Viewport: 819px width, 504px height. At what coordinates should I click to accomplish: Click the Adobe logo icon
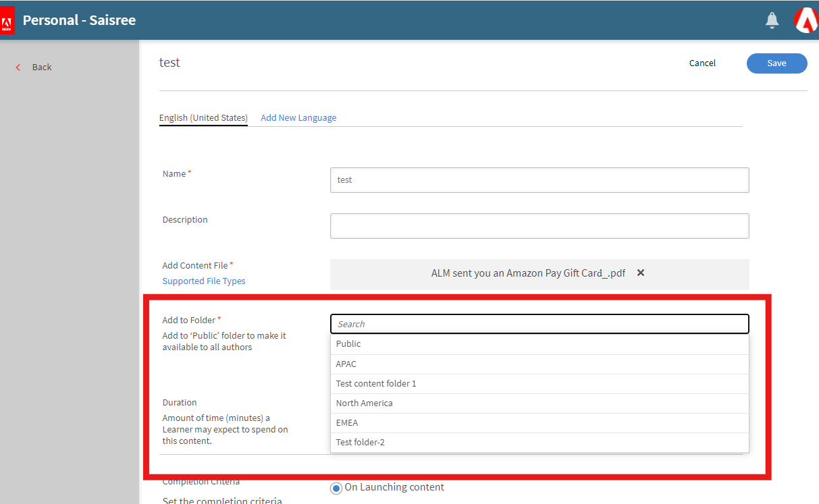click(x=7, y=20)
